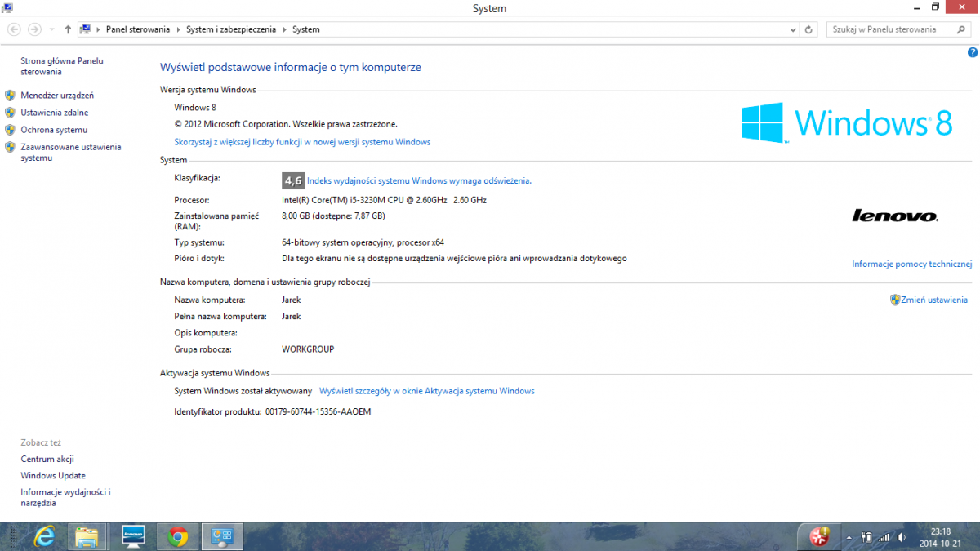
Task: Navigate to System i zabezpieczenia breadcrumb
Action: pos(232,29)
